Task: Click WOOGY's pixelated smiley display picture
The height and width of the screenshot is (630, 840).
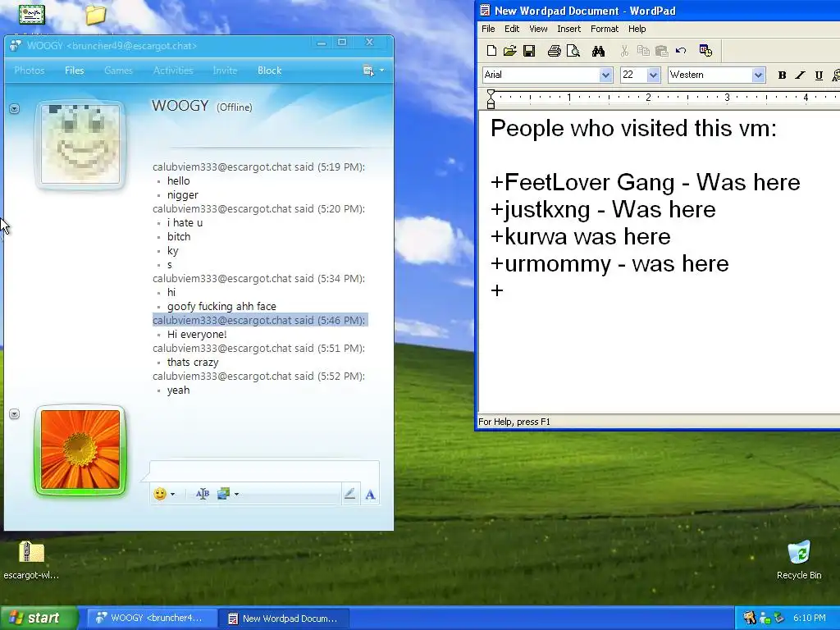Action: click(80, 144)
